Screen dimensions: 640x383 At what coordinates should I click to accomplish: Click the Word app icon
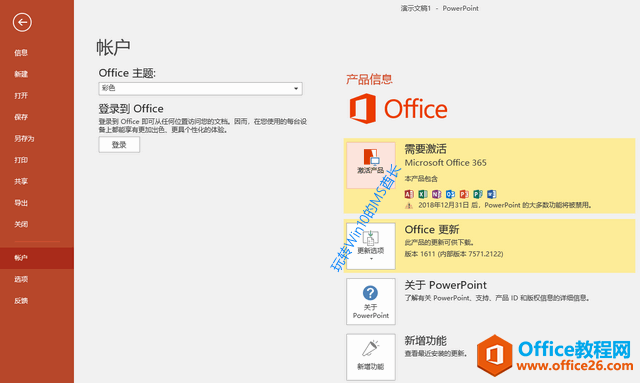pos(492,194)
